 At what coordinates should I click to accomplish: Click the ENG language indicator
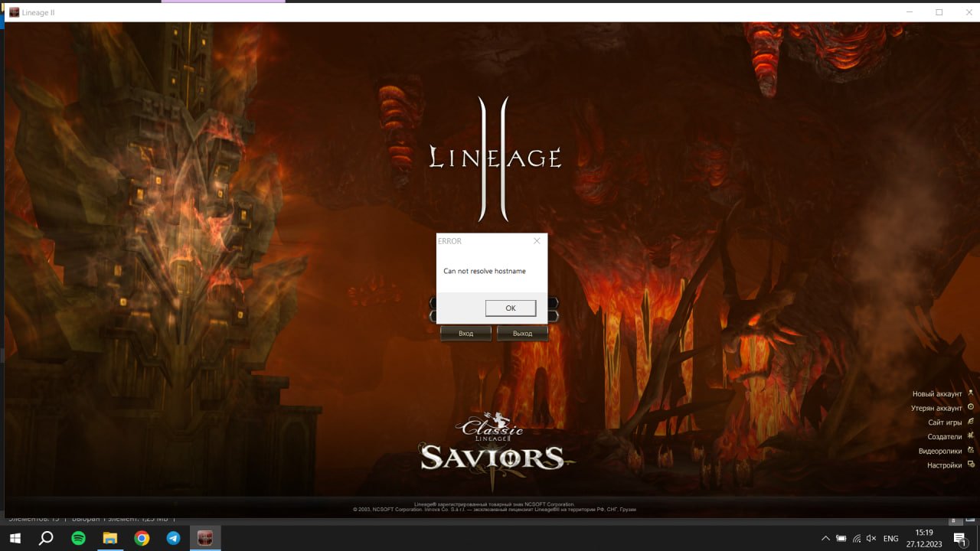pos(890,539)
